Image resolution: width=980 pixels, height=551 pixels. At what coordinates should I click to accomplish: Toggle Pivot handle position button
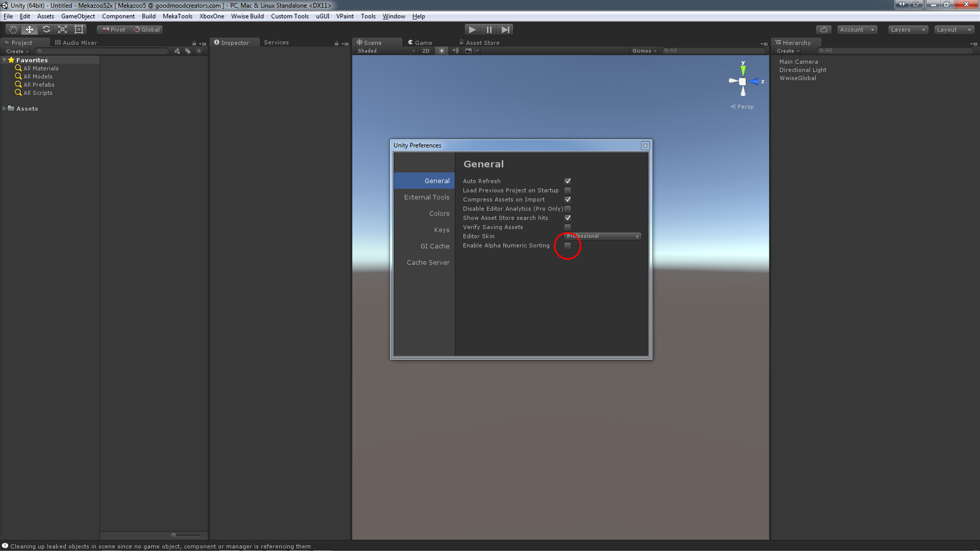112,29
